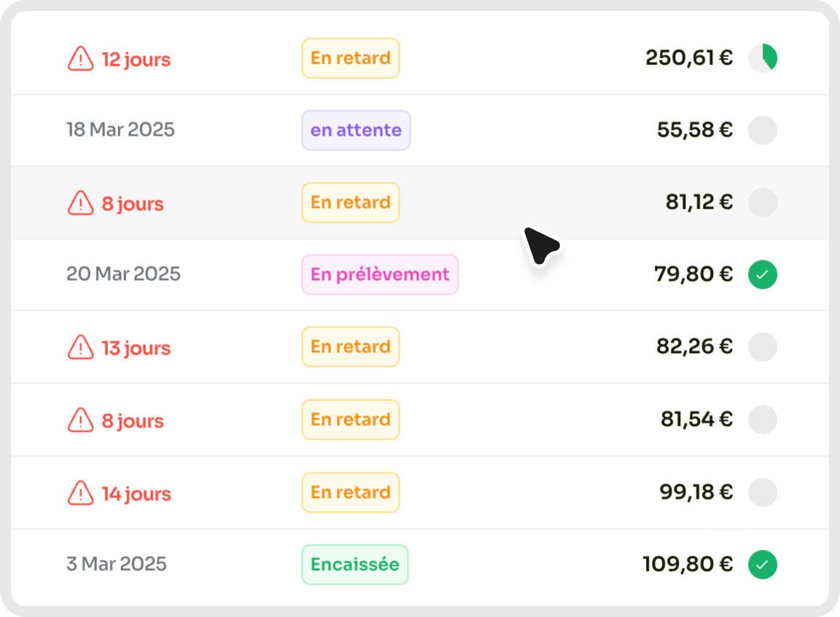Select the 3 Mar 2025 date entry
Screen dimensions: 840x617
116,564
